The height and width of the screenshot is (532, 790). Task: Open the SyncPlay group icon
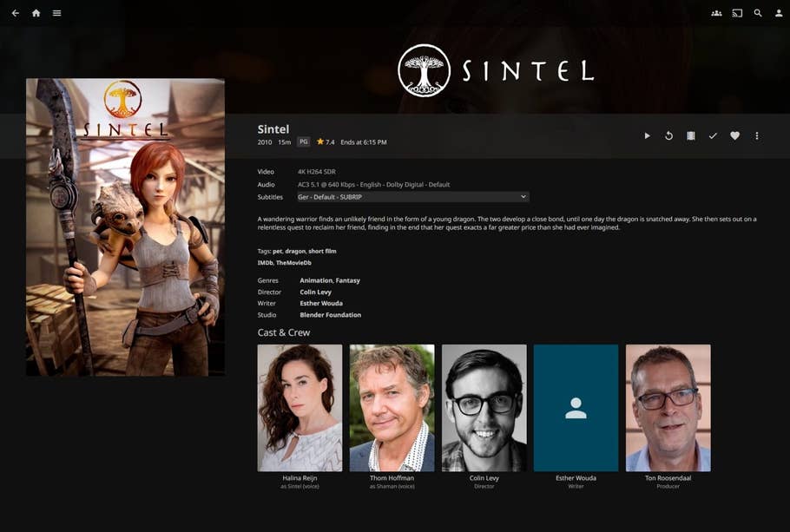coord(716,13)
